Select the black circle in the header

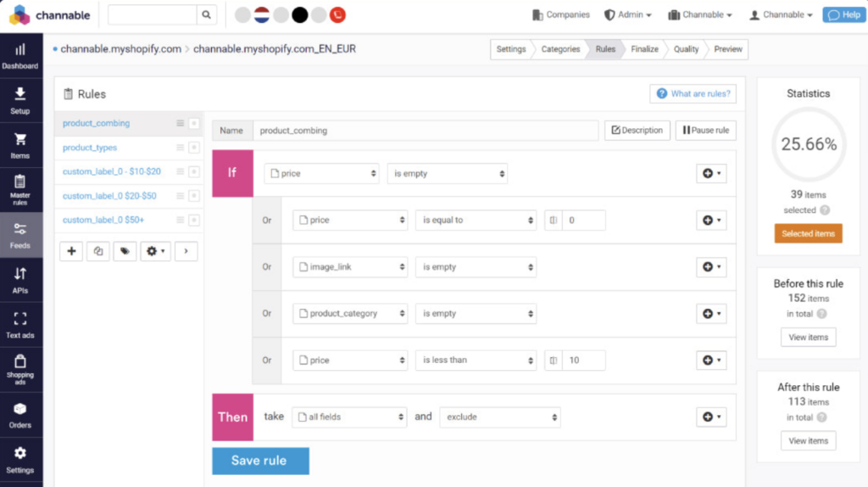(x=299, y=15)
